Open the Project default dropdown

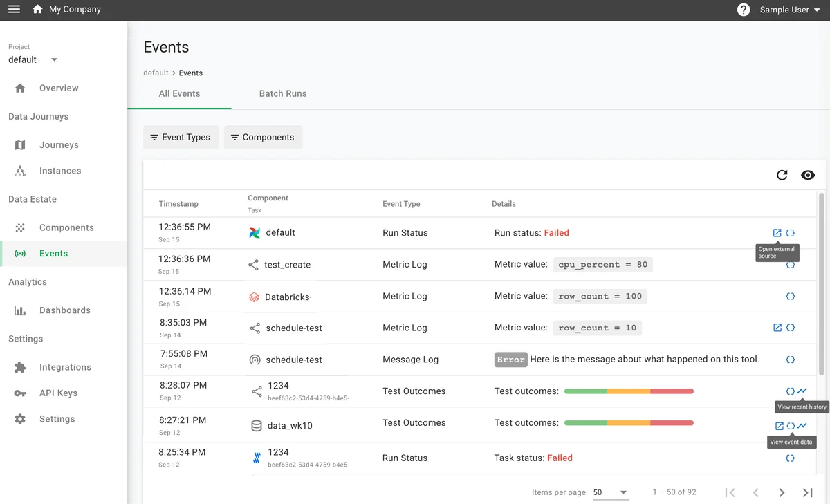33,59
